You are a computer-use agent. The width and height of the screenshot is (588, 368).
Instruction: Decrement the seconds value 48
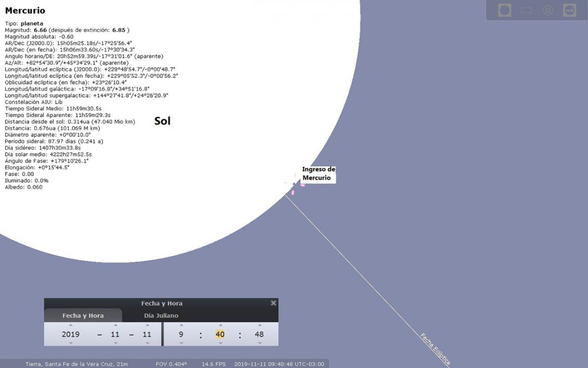tap(259, 343)
